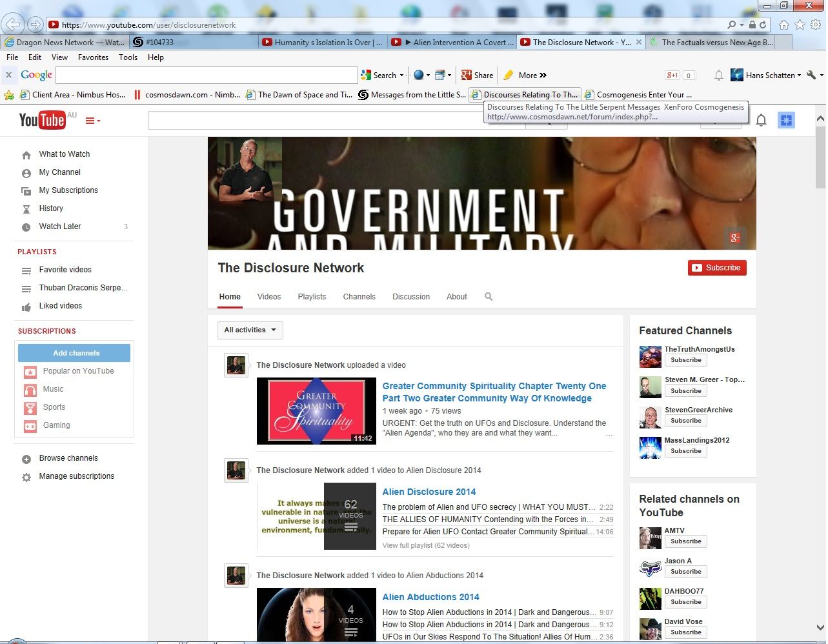828x644 pixels.
Task: Open the Tools menu
Action: (x=128, y=57)
